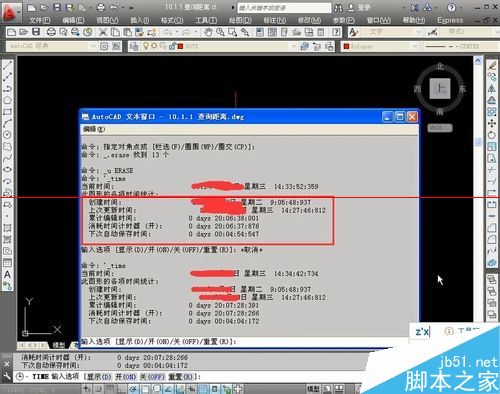The height and width of the screenshot is (394, 500).
Task: Open the 修改(M) menu
Action: (309, 20)
